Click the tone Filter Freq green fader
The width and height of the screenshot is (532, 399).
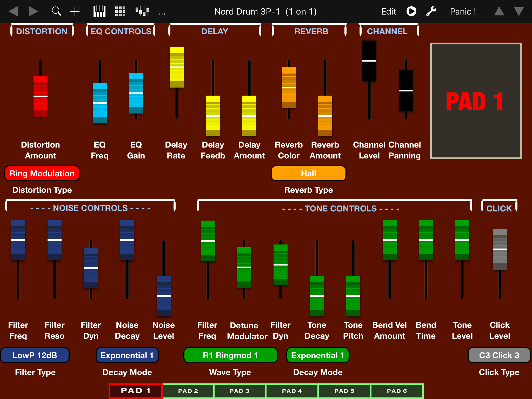click(x=208, y=241)
